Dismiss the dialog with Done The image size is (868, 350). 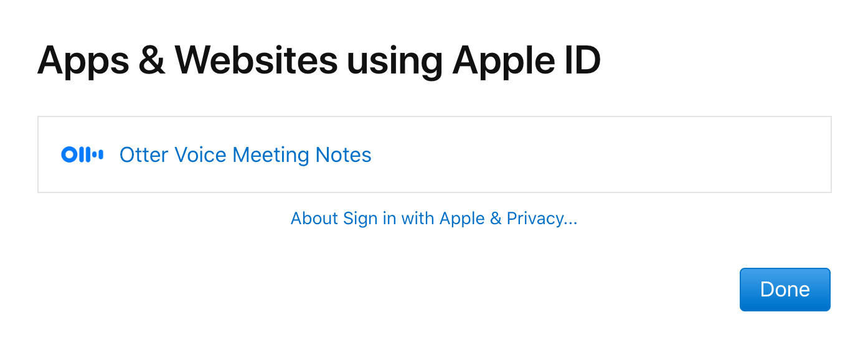pos(785,290)
